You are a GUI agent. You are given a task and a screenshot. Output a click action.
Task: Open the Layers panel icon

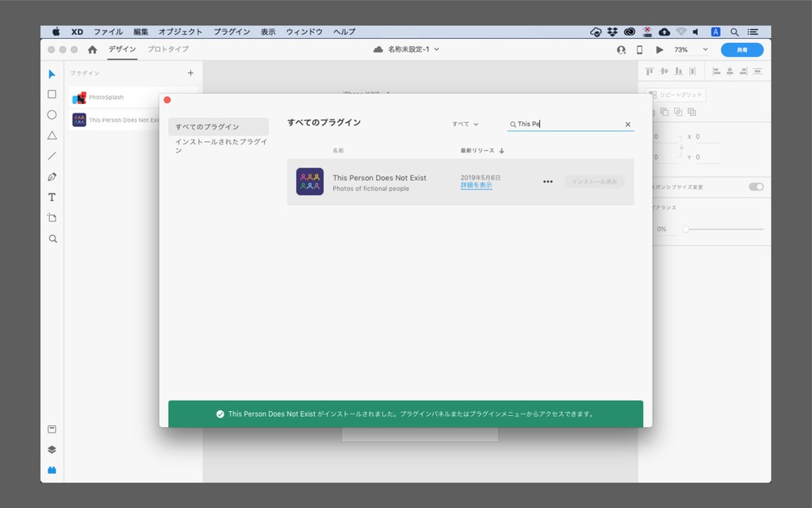[52, 449]
